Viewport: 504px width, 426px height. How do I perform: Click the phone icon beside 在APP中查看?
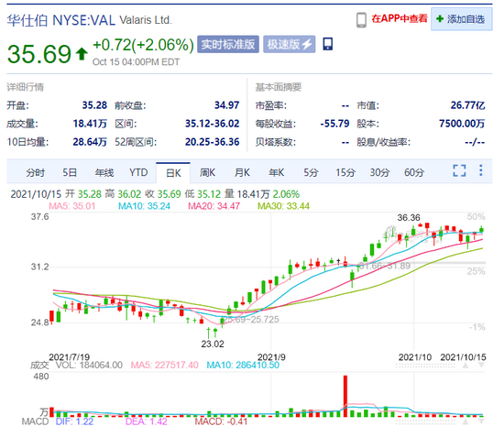[361, 20]
